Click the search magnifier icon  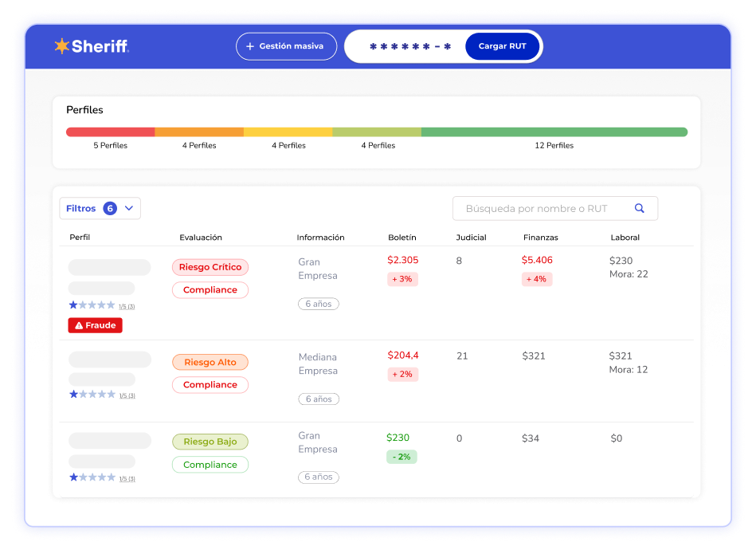[639, 208]
